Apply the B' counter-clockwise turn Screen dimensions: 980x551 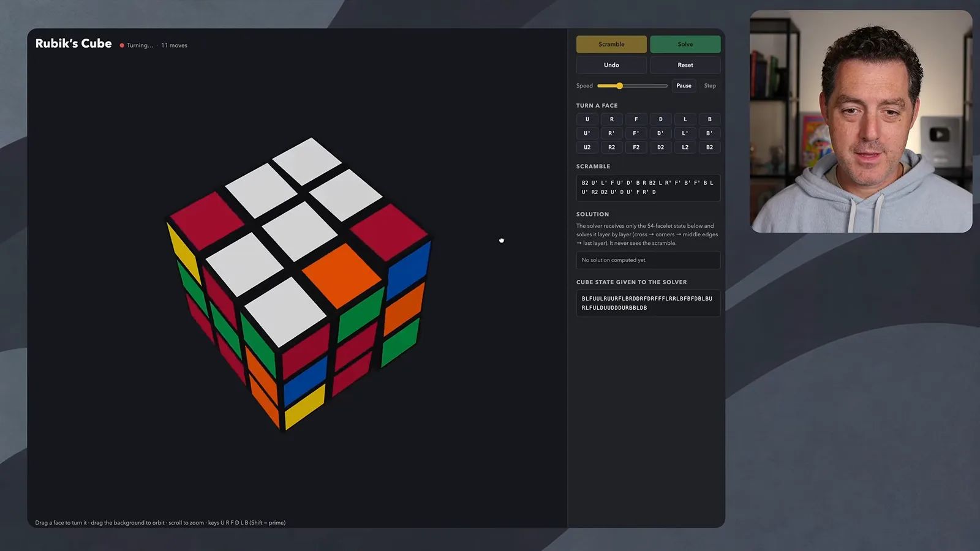709,133
